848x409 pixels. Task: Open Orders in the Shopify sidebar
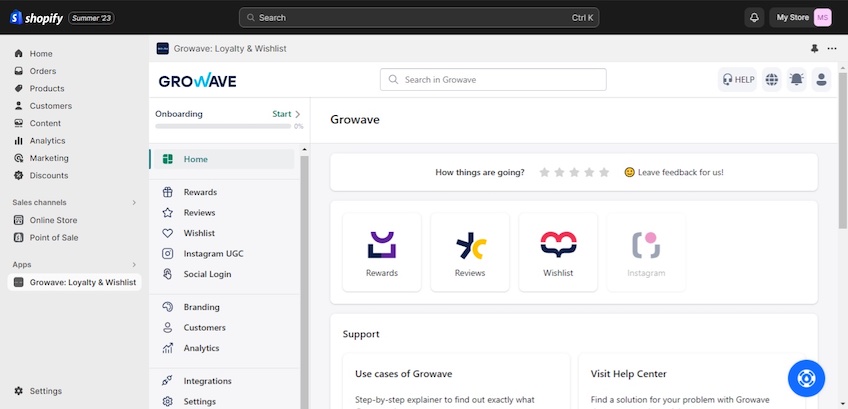pyautogui.click(x=43, y=71)
